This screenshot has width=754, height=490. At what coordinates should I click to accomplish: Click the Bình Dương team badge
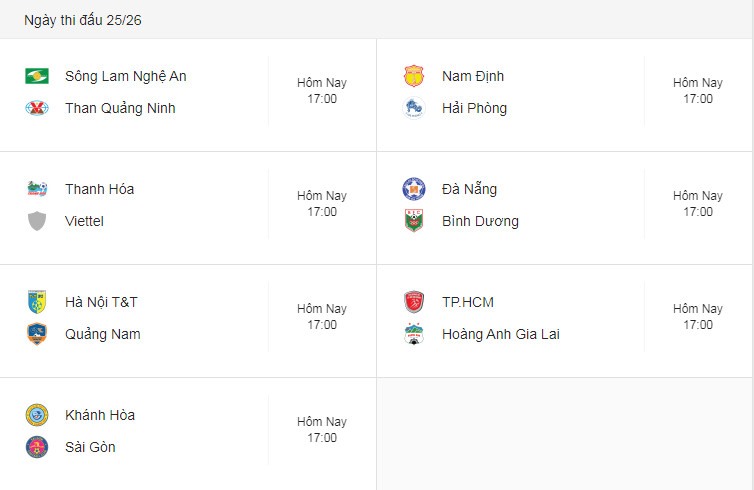(414, 221)
